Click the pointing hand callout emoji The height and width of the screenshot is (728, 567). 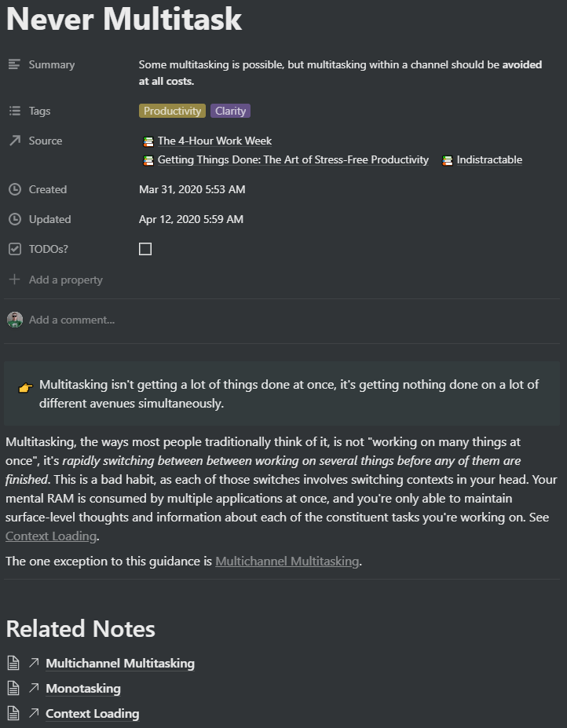tap(26, 387)
